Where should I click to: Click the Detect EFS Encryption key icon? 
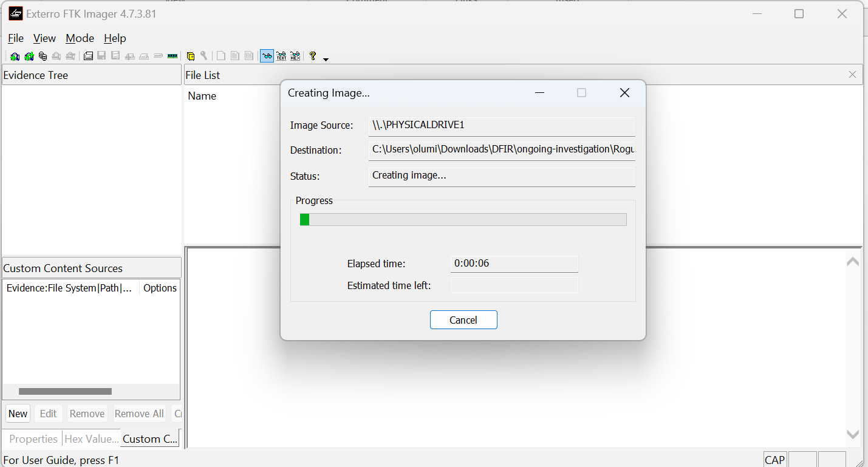(x=203, y=56)
